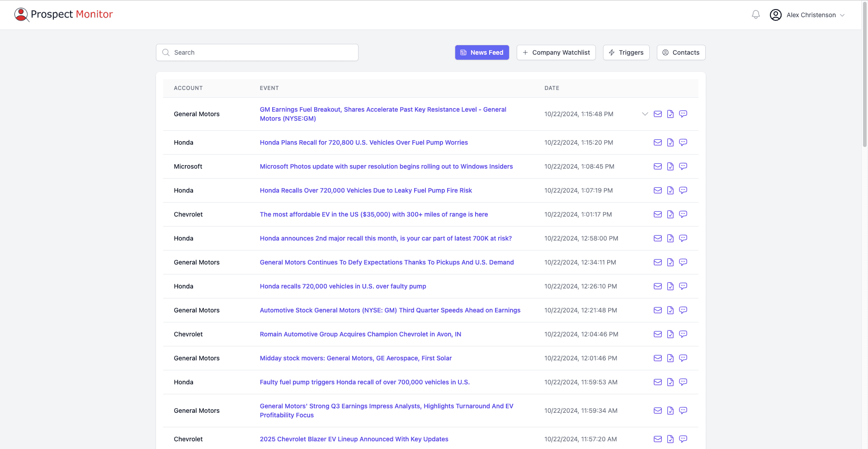The height and width of the screenshot is (449, 868).
Task: Open the 2025 Chevrolet Blazer EV article link
Action: (354, 439)
